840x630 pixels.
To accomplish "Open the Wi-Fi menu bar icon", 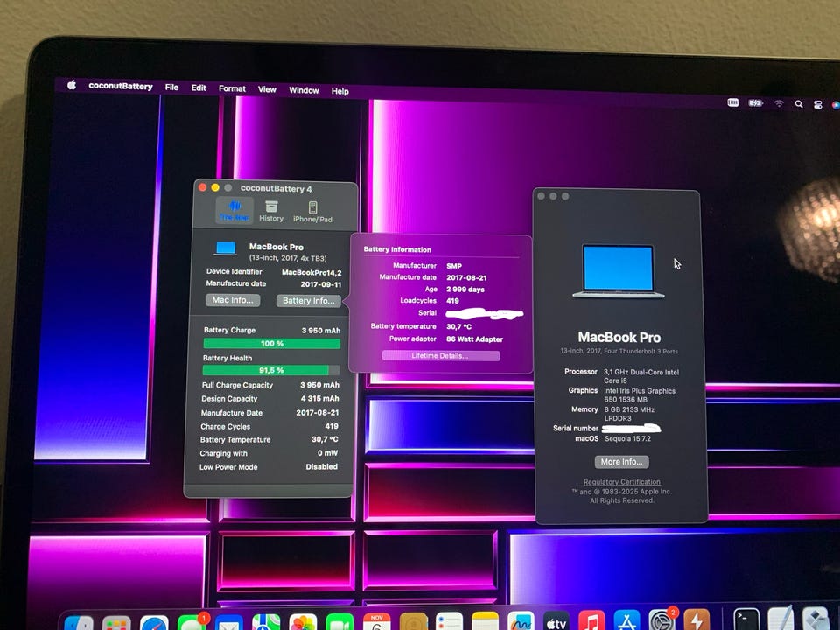I will tap(779, 103).
